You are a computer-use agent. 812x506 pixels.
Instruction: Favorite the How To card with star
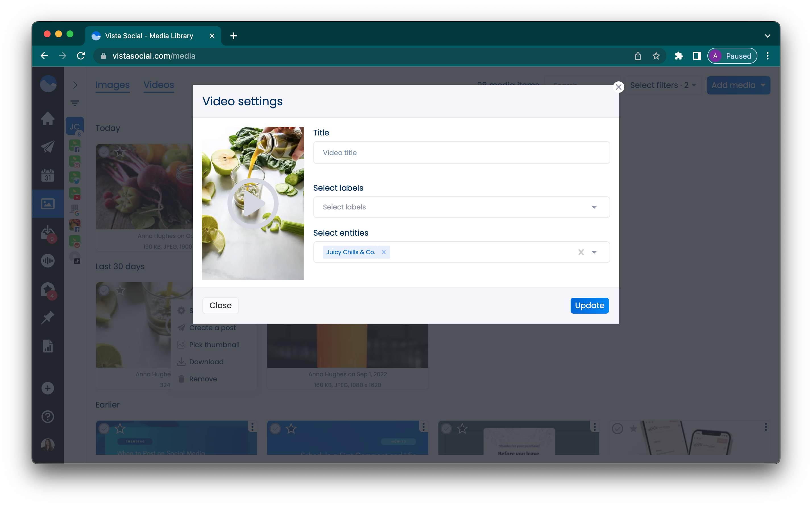pos(291,428)
